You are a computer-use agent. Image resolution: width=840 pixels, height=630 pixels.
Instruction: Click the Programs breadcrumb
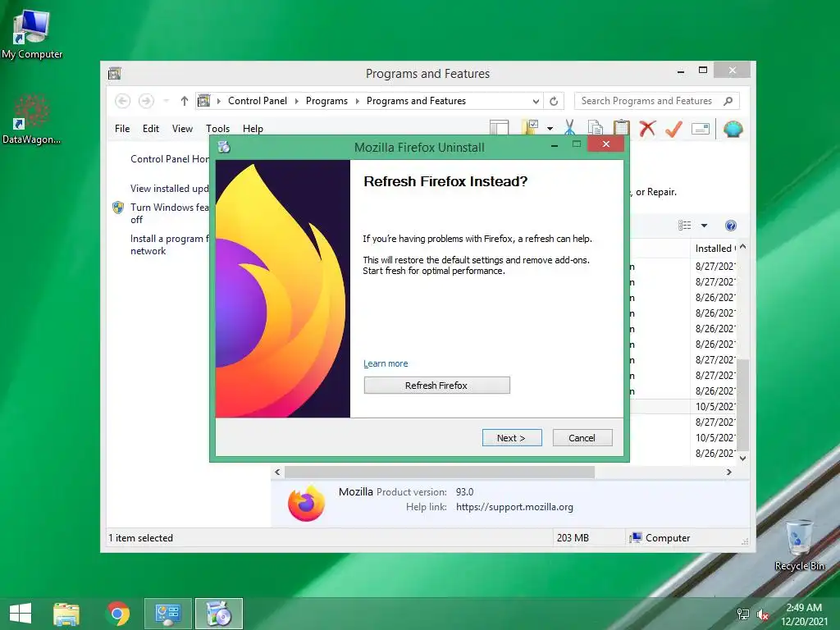pyautogui.click(x=326, y=101)
